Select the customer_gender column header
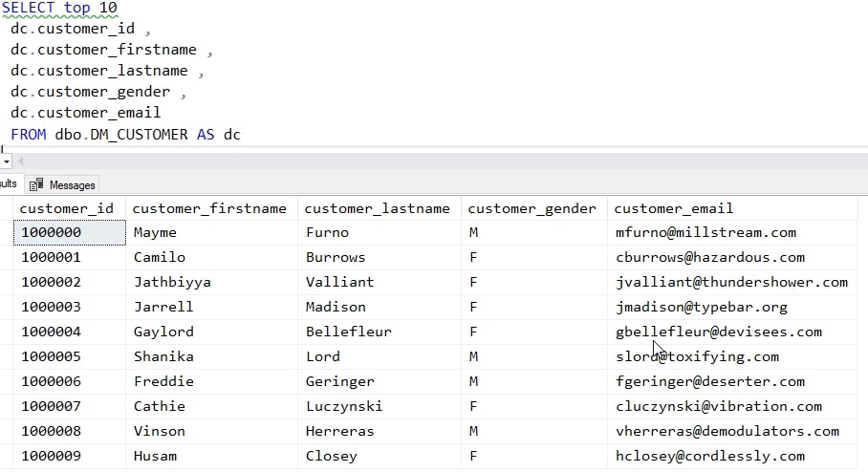Image resolution: width=868 pixels, height=472 pixels. (532, 208)
